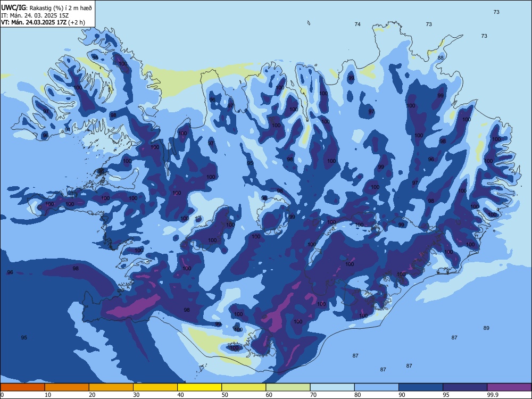The height and width of the screenshot is (399, 532).
Task: Click the '89' humidity value over the southeast sea
Action: point(486,328)
